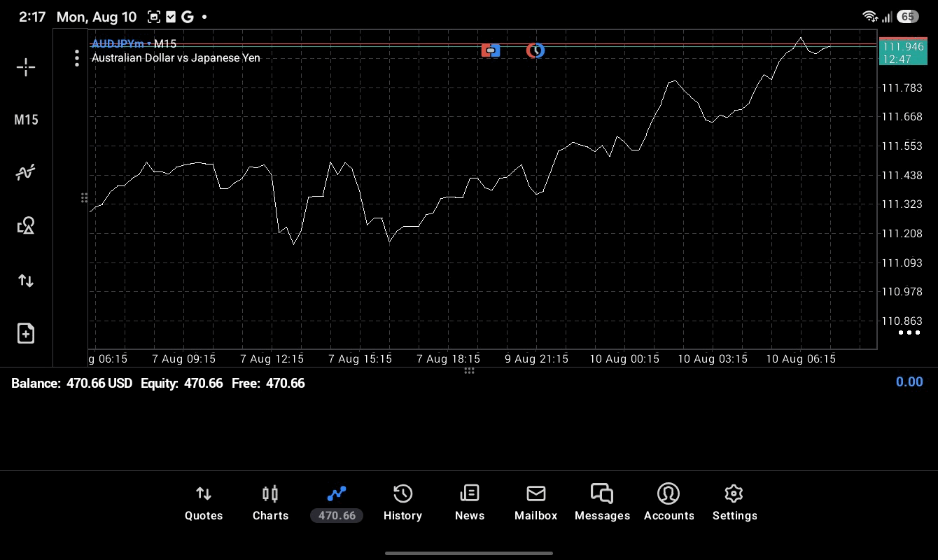This screenshot has height=560, width=938.
Task: Switch to the Charts tab
Action: pos(270,503)
